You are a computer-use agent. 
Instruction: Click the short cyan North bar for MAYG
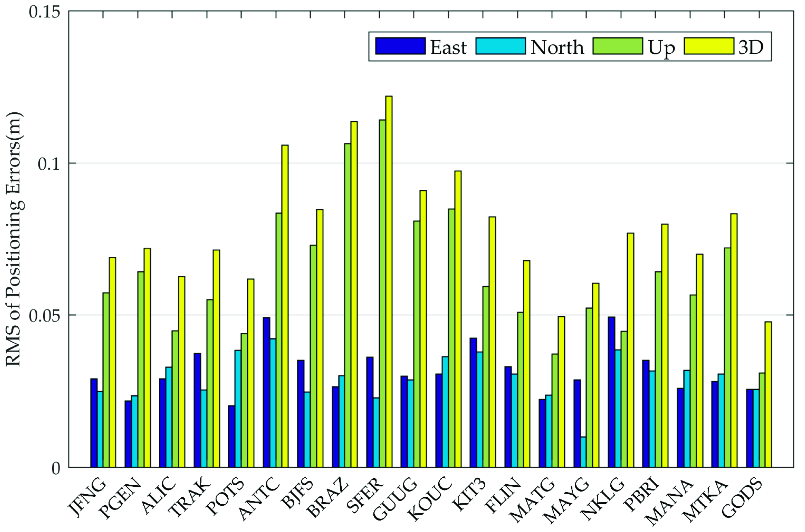tap(583, 452)
